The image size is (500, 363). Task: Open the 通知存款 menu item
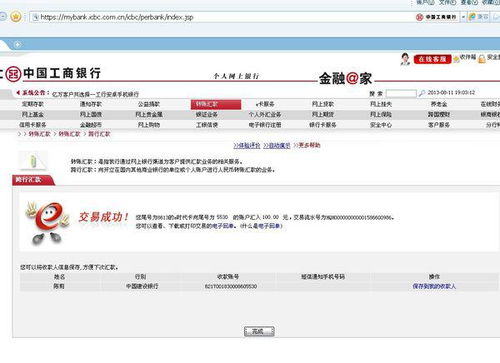(x=91, y=104)
